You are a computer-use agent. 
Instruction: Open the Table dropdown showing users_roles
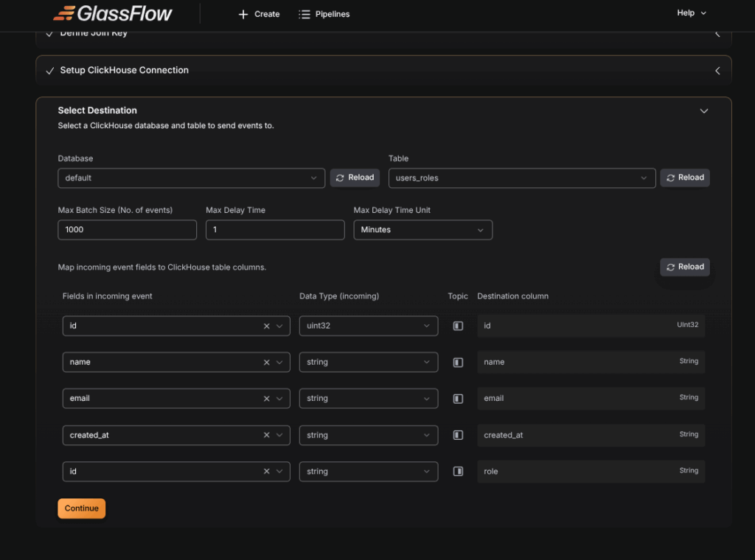pos(521,178)
